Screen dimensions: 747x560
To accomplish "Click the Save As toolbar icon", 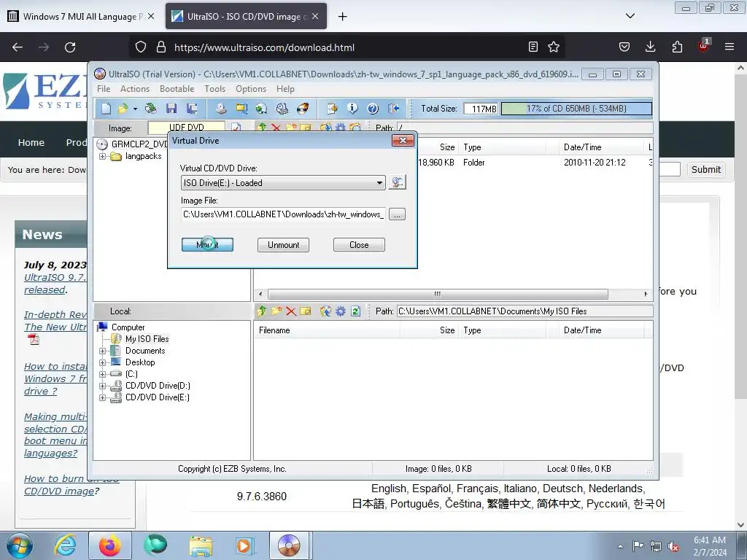I will coord(192,109).
